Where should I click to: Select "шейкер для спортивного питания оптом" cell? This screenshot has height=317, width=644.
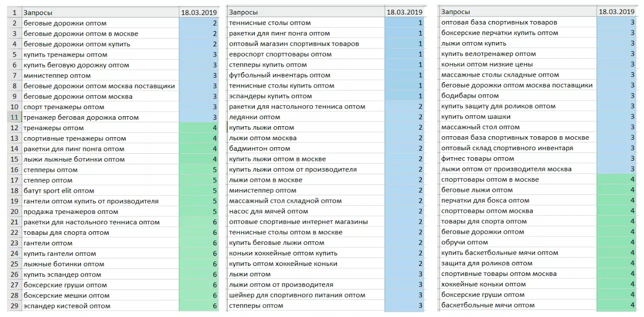306,295
